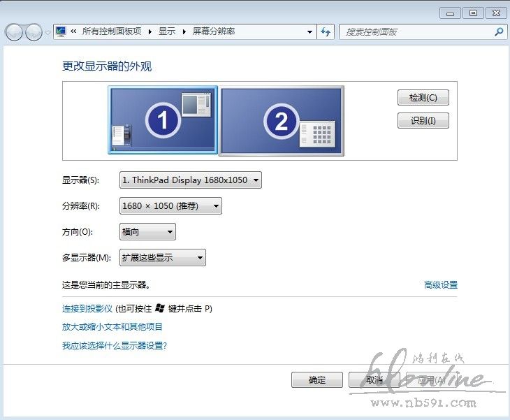Screen dimensions: 510x420
Task: Open the 所有控制面板项 breadcrumb
Action: [x=112, y=31]
